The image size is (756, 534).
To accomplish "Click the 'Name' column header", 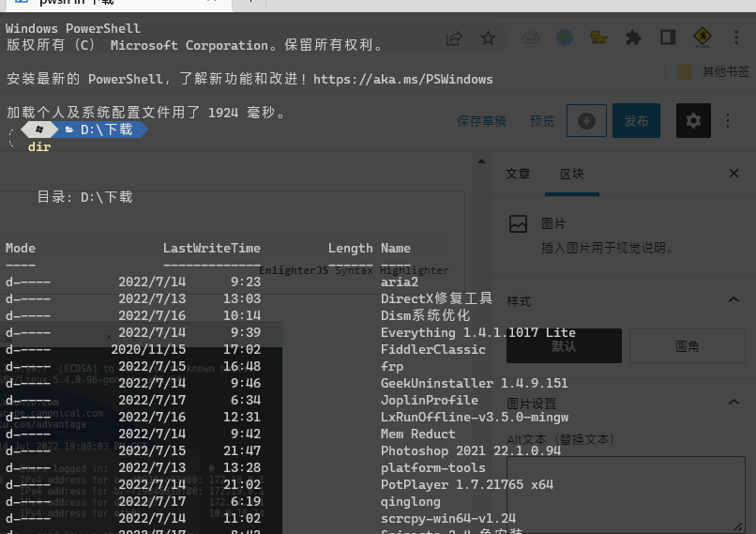I will click(x=396, y=248).
